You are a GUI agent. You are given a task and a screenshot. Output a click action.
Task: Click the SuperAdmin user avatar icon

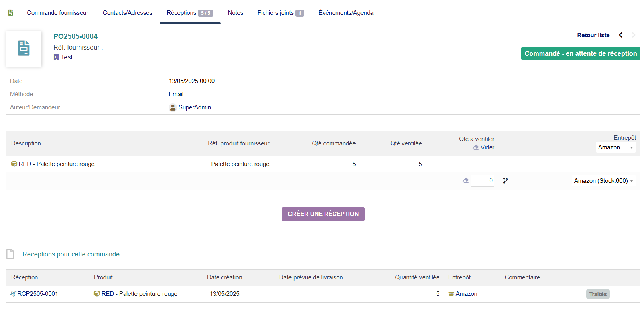point(173,107)
